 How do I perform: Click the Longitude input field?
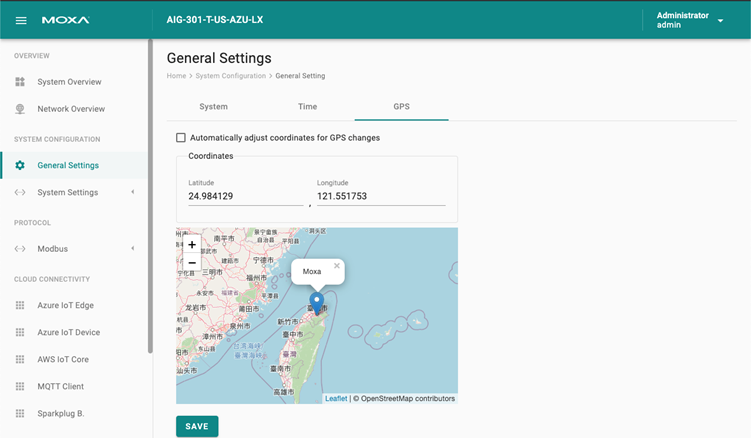[x=381, y=196]
